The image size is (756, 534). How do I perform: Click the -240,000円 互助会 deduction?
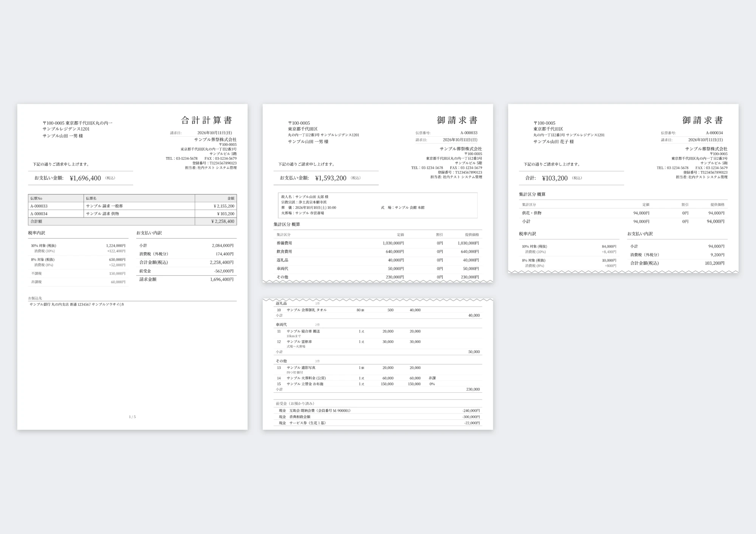click(471, 411)
